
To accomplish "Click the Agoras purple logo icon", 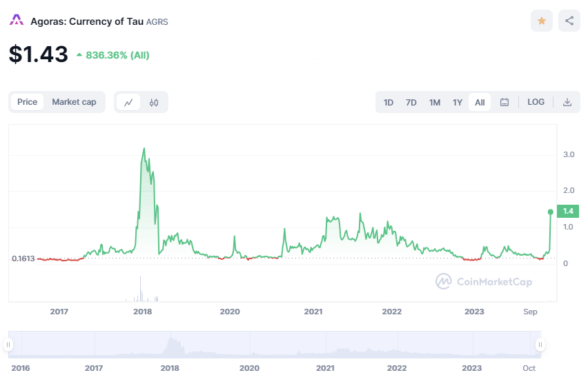I will pos(16,20).
